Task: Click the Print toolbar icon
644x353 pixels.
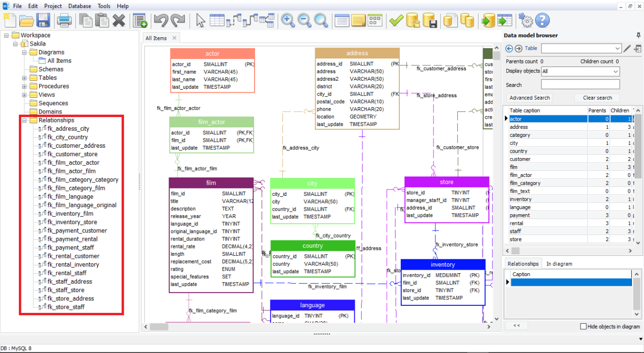Action: [x=64, y=20]
